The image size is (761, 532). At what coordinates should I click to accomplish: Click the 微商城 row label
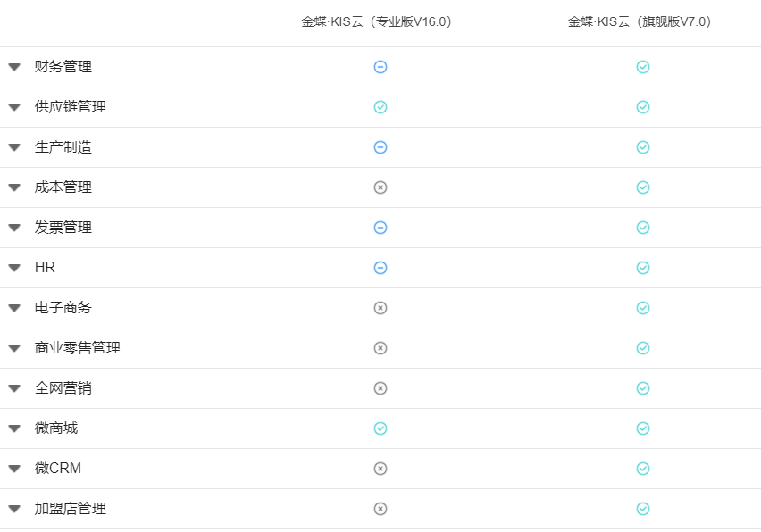pos(56,428)
